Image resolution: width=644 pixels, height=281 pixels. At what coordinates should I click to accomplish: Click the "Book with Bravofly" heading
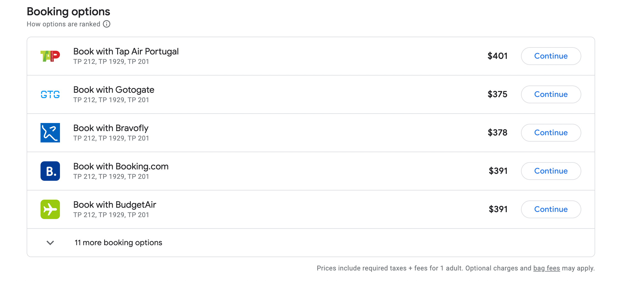(x=111, y=128)
